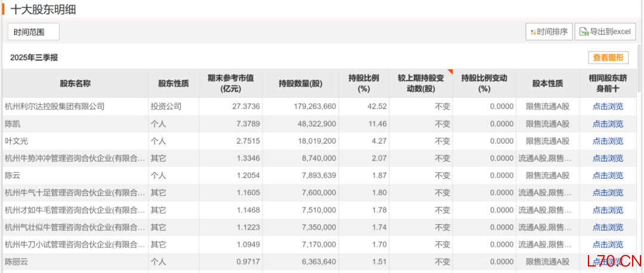This screenshot has height=273, width=644.
Task: Click the 时间排序 sort button
Action: (549, 32)
